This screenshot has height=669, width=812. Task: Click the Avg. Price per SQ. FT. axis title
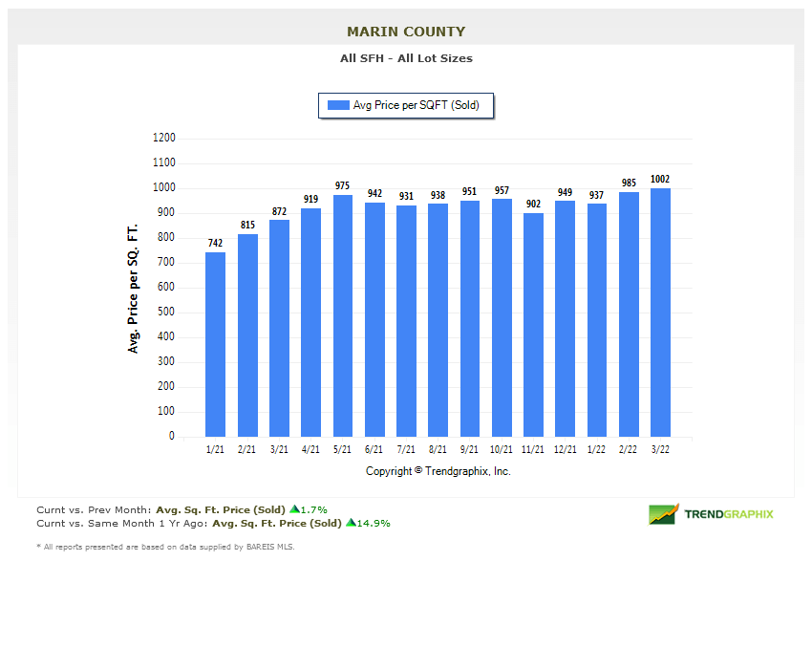coord(134,289)
